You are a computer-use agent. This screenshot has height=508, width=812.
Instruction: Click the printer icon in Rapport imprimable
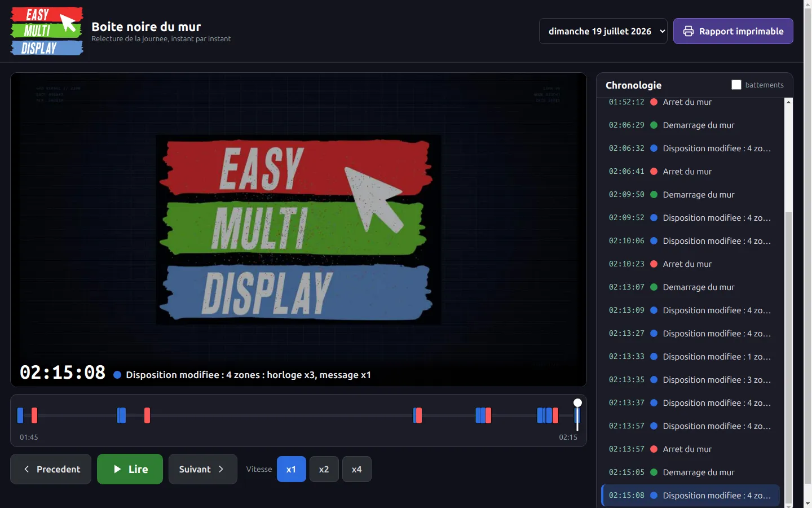pos(688,31)
